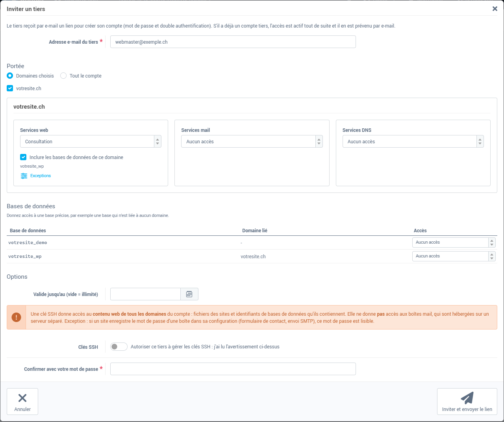Click the Base de données column header
504x422 pixels.
tap(28, 231)
